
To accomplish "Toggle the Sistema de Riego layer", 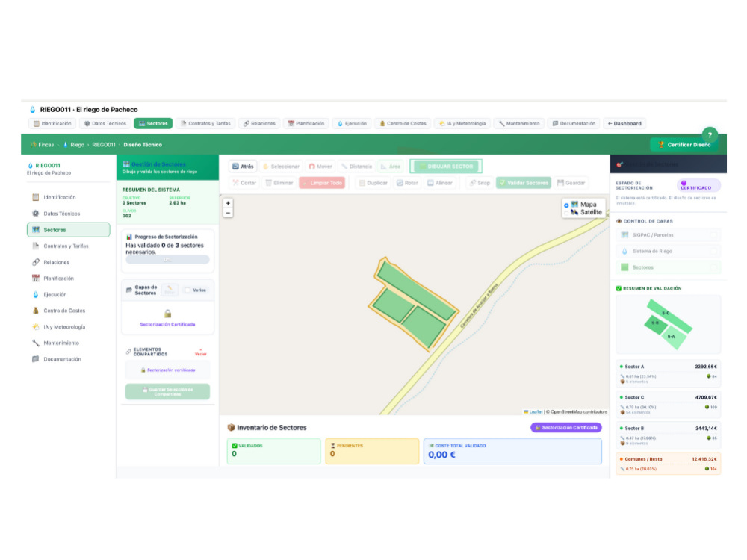I will click(x=668, y=251).
